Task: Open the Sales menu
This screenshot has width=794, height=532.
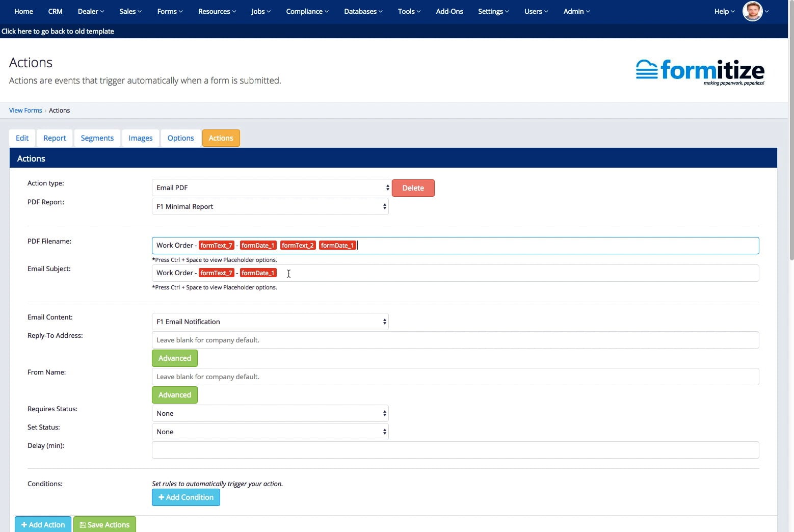Action: (x=130, y=11)
